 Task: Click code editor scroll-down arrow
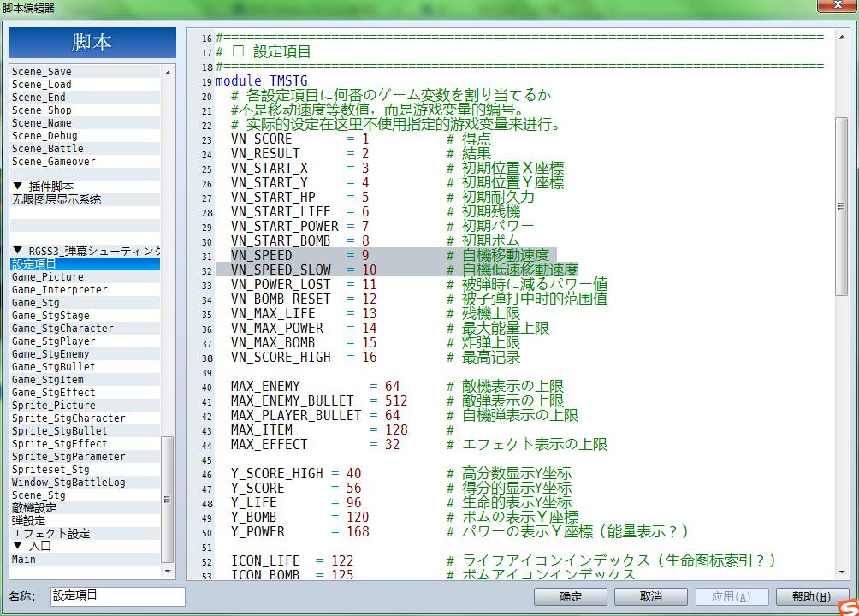coord(842,572)
